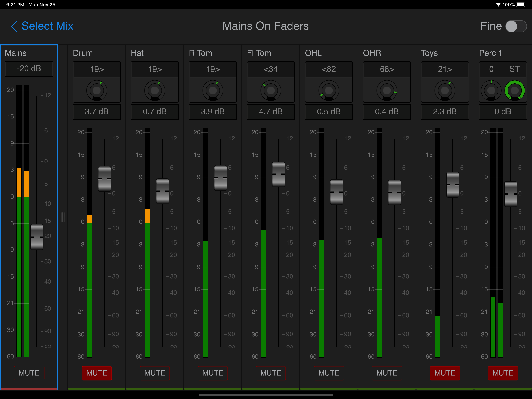Click the Drum pan knob
The image size is (532, 399).
tap(97, 90)
